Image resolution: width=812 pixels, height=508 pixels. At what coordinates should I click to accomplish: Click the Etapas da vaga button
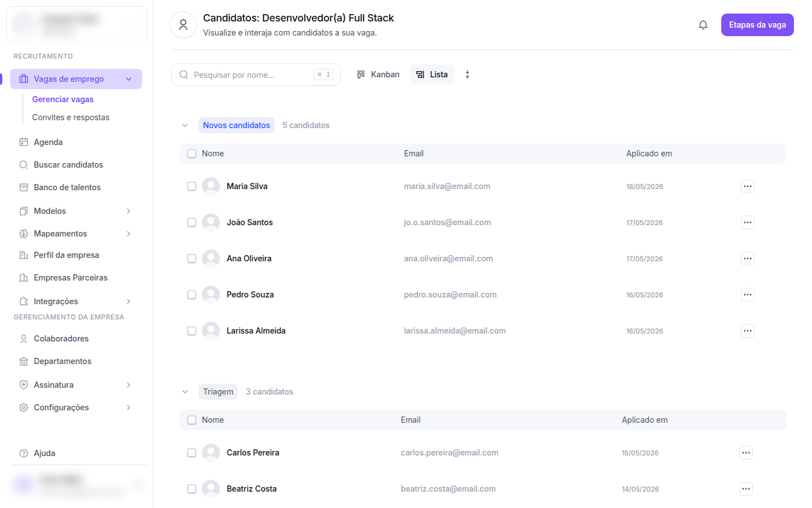[757, 25]
